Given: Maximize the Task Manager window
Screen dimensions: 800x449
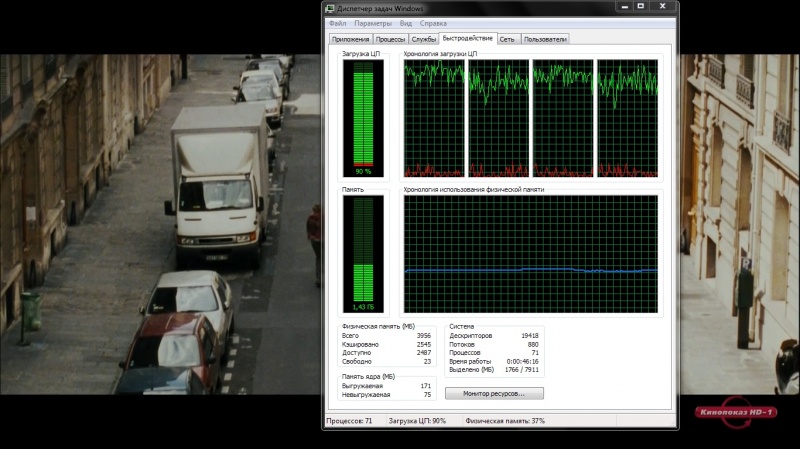Looking at the screenshot, I should (x=643, y=7).
